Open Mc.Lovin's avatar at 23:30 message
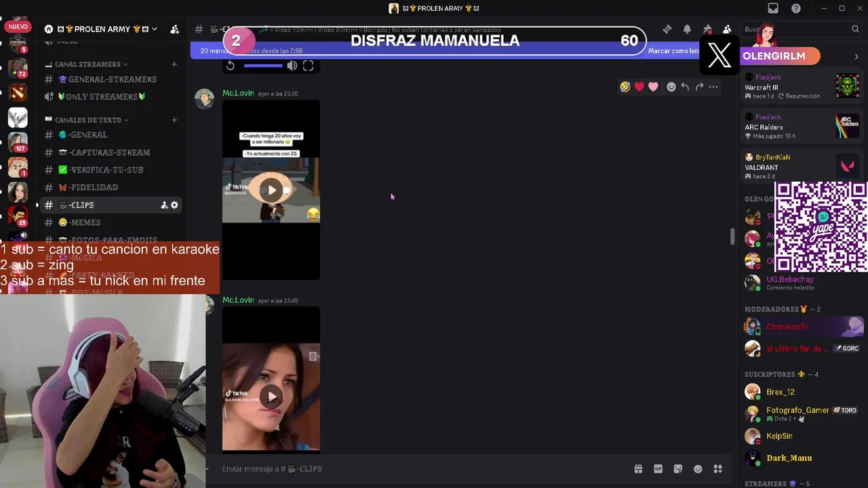This screenshot has height=488, width=868. (x=205, y=98)
